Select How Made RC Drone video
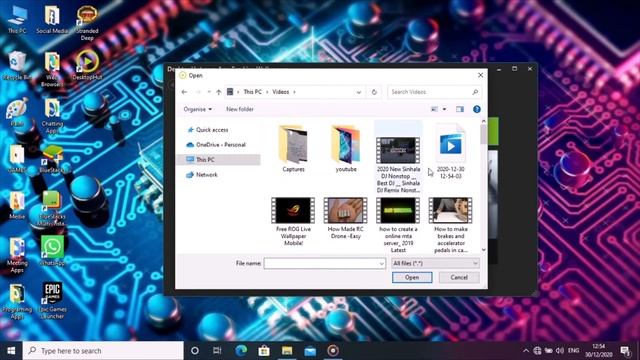This screenshot has height=360, width=640. coord(345,219)
